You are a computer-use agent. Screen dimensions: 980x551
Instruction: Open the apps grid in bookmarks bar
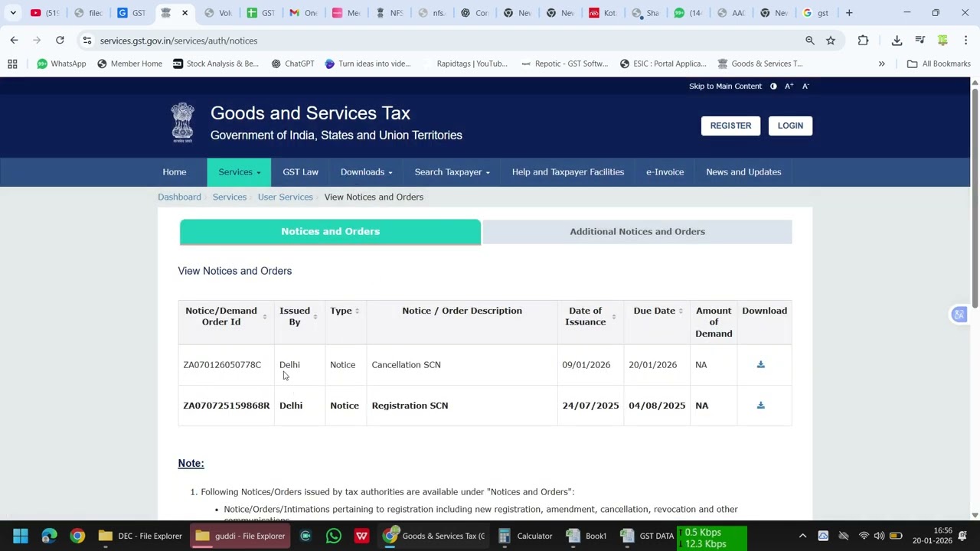point(12,64)
